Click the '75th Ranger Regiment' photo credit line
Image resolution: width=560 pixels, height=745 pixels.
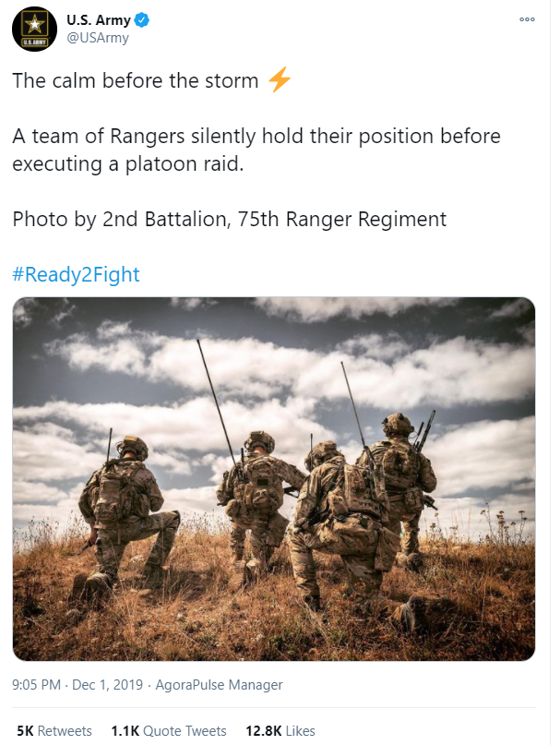point(230,219)
